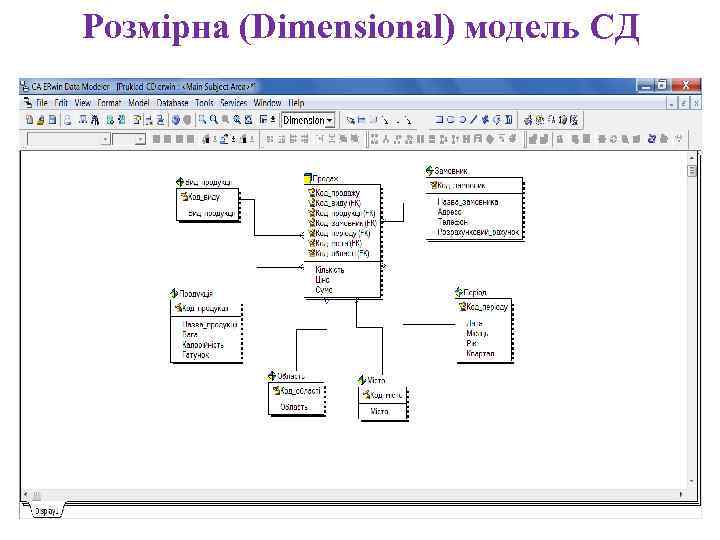Screen dimensions: 720x540
Task: Select the rectangle drawing shape tool
Action: (439, 120)
